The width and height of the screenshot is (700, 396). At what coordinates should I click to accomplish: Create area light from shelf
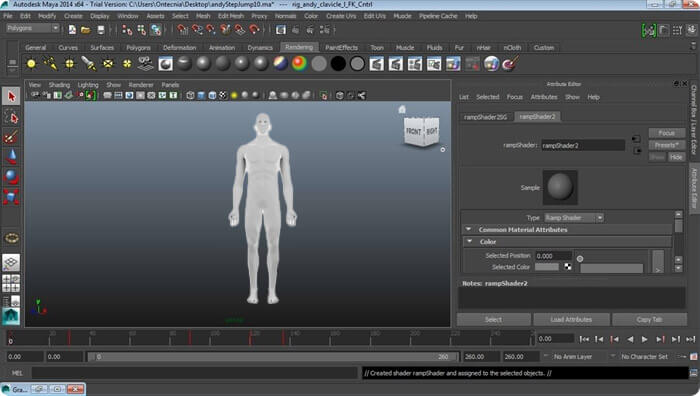pyautogui.click(x=108, y=64)
